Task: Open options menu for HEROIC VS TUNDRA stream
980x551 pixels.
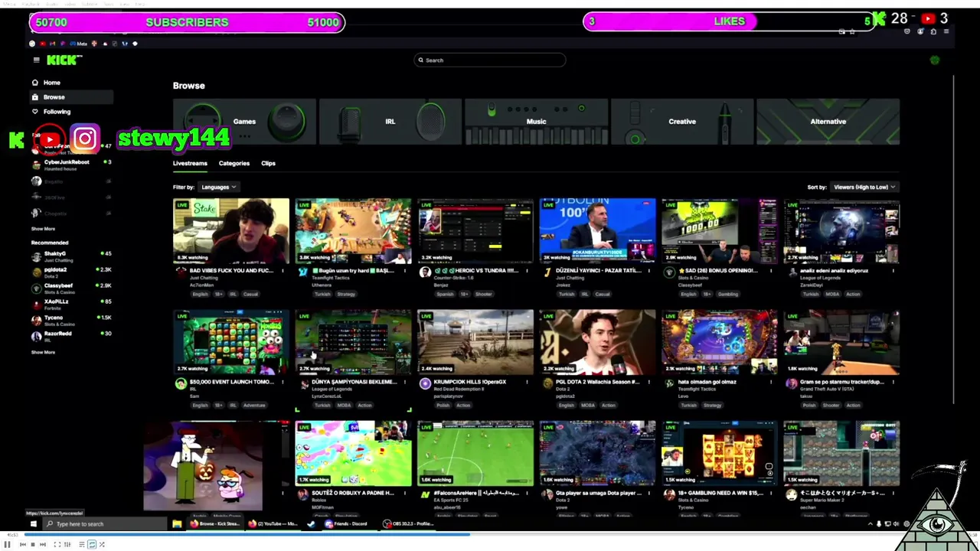Action: click(527, 271)
